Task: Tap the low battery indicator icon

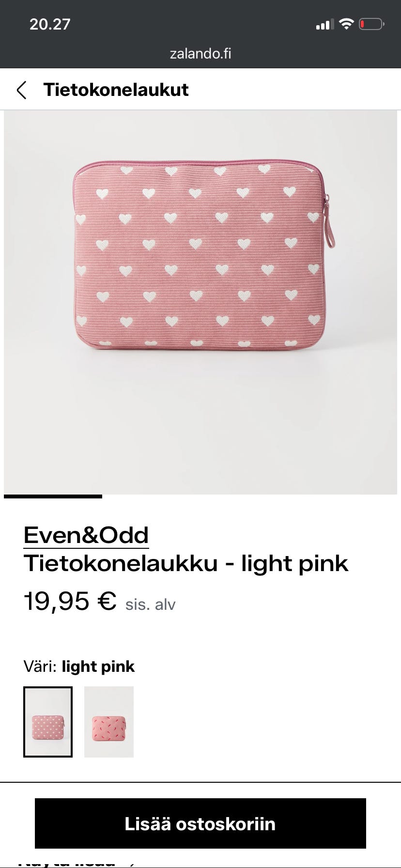Action: (x=371, y=24)
